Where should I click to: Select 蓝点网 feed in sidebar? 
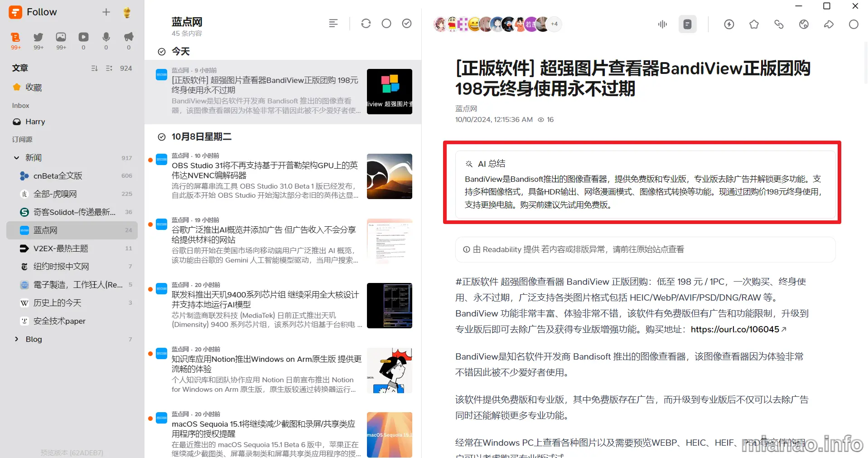click(72, 230)
